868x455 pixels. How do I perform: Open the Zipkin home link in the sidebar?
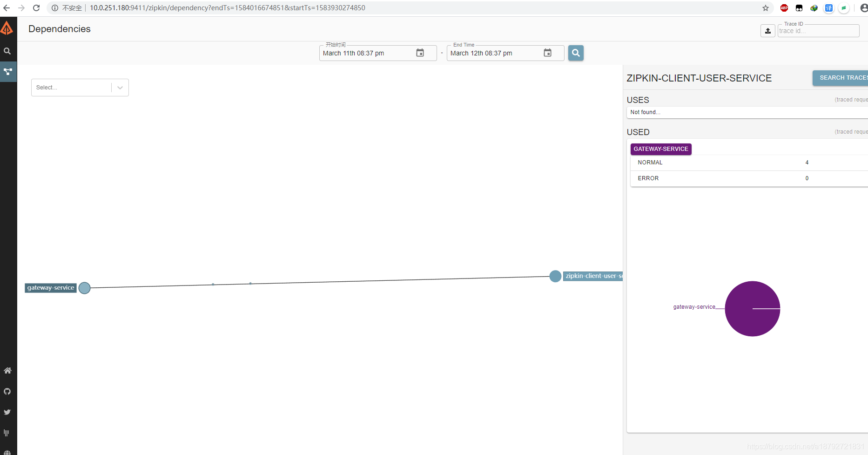pos(7,371)
